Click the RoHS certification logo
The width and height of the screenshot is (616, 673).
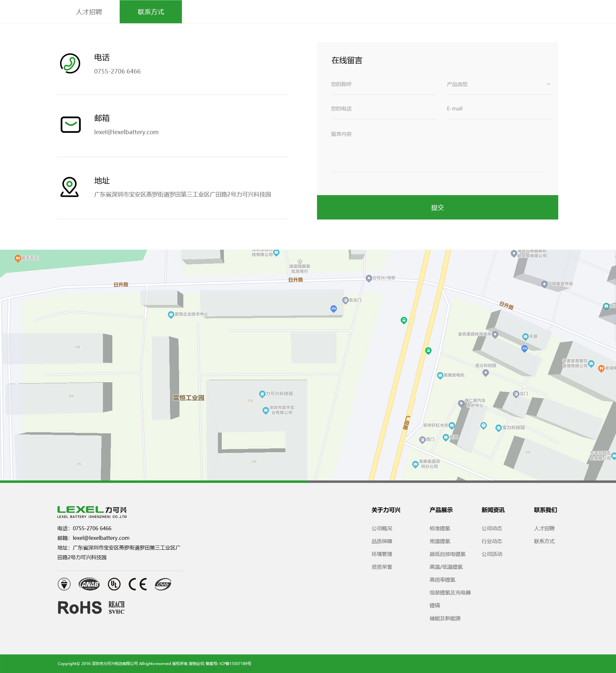point(80,608)
